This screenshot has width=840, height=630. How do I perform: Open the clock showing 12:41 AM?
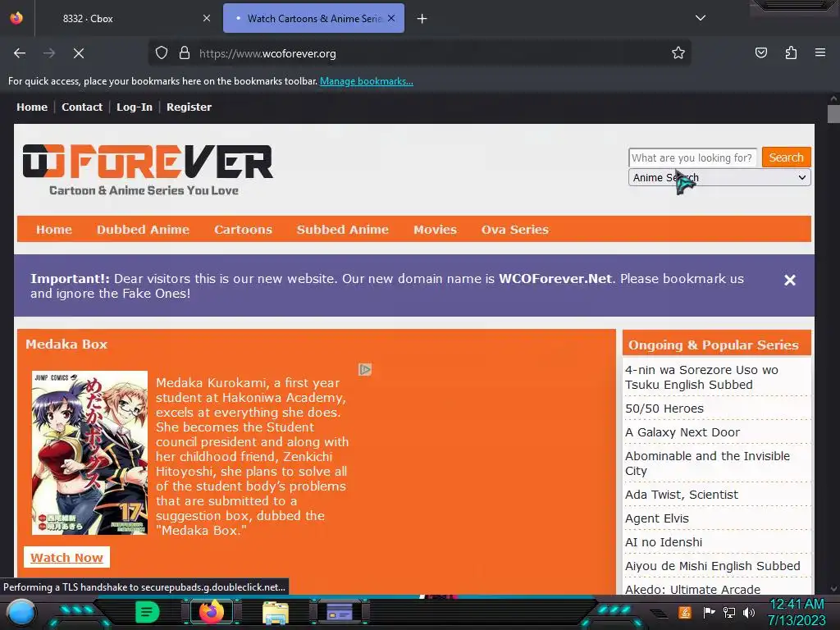pyautogui.click(x=797, y=612)
